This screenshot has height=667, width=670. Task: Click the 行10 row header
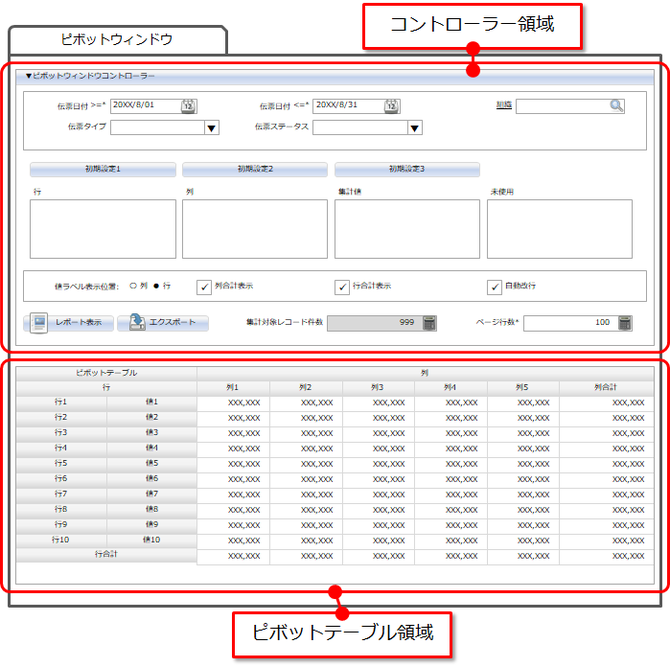pos(61,540)
